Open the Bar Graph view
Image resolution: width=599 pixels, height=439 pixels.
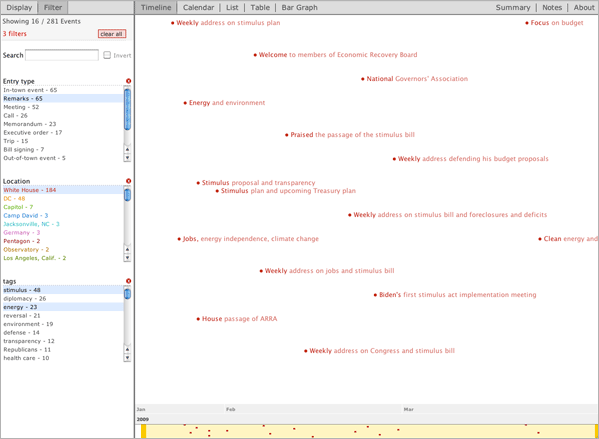point(299,7)
